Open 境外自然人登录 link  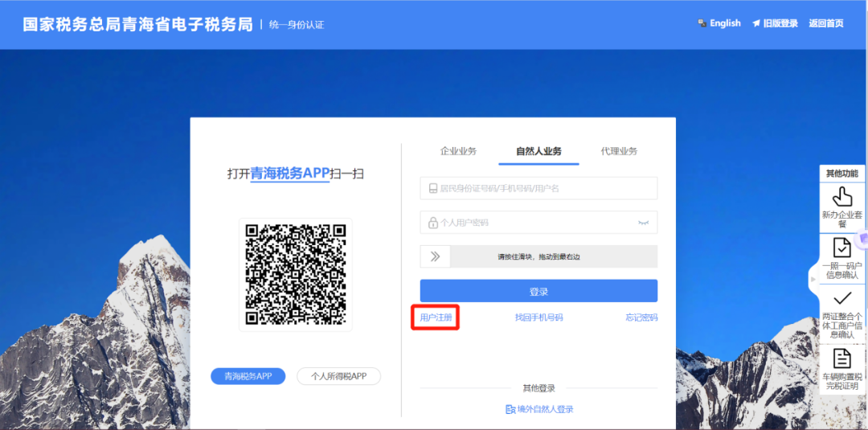point(545,410)
